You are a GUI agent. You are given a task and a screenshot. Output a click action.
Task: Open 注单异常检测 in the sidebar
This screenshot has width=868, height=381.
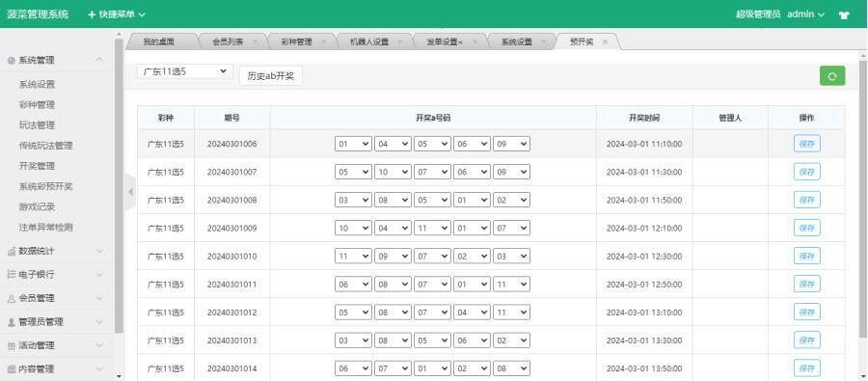[x=46, y=227]
